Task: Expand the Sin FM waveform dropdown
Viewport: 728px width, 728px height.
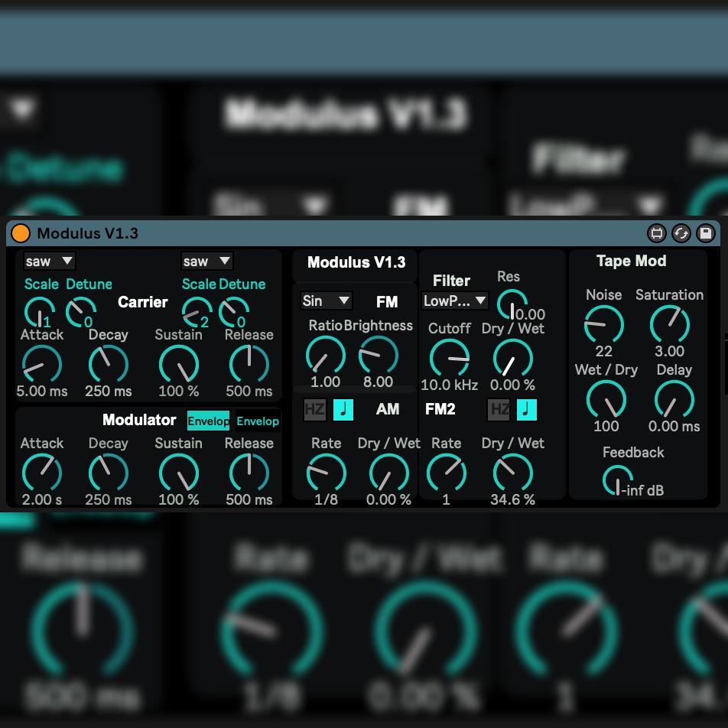Action: point(326,301)
